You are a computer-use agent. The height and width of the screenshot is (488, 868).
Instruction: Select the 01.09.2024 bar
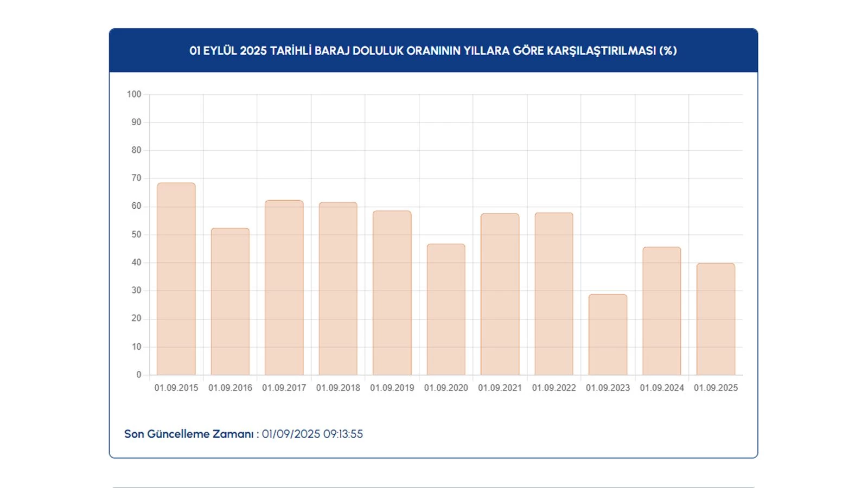(x=661, y=311)
